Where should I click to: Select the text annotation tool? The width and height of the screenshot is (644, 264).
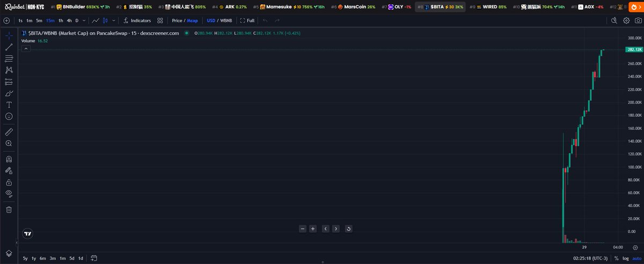[9, 105]
